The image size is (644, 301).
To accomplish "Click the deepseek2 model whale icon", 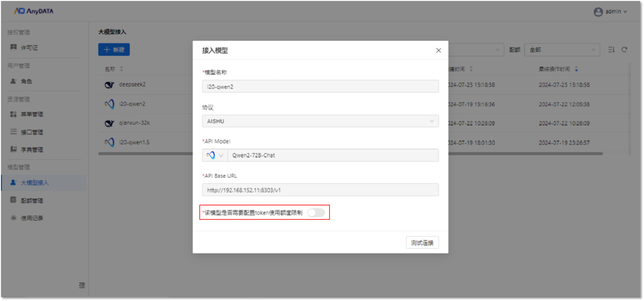I will coord(109,85).
